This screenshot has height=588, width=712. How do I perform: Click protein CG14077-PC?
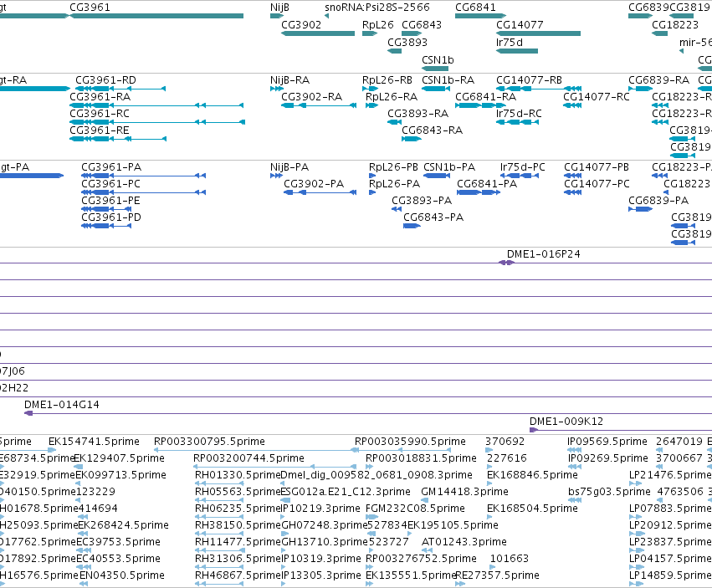(x=597, y=184)
